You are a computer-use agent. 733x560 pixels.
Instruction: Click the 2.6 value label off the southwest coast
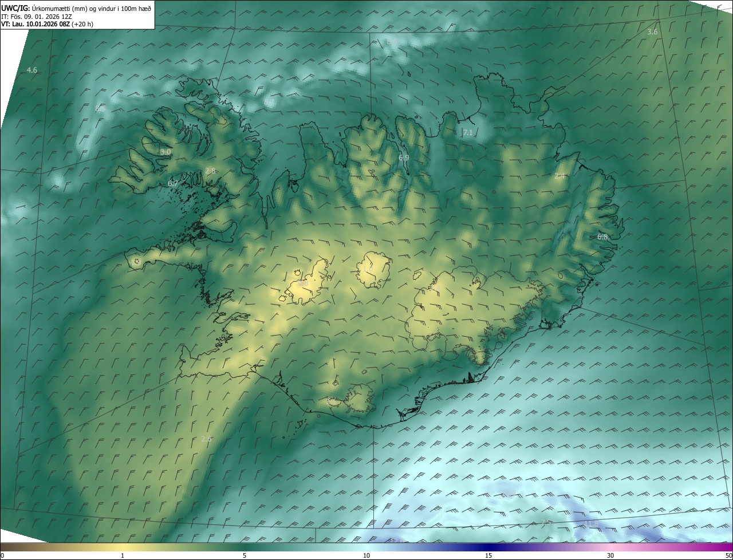click(x=206, y=439)
